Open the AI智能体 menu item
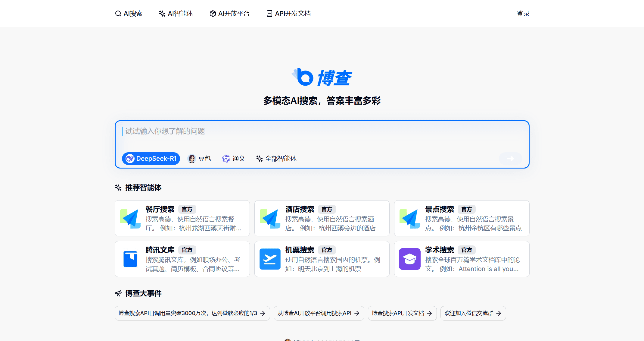The width and height of the screenshot is (644, 341). point(176,13)
